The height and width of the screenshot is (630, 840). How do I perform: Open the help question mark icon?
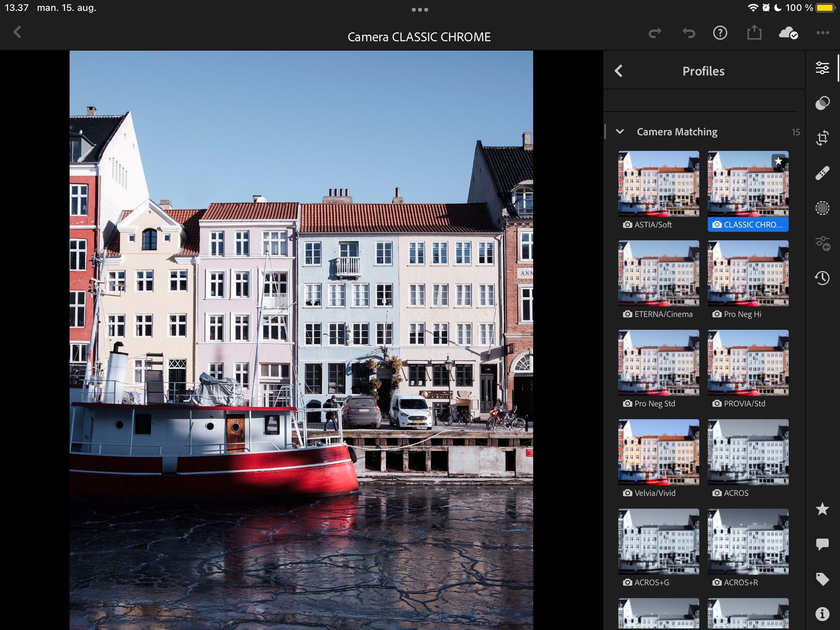click(x=720, y=33)
